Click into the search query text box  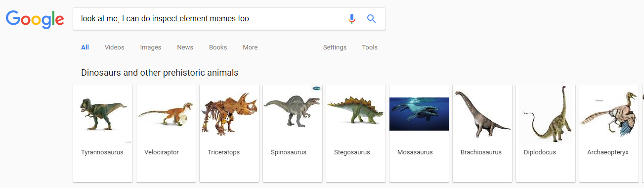point(210,19)
